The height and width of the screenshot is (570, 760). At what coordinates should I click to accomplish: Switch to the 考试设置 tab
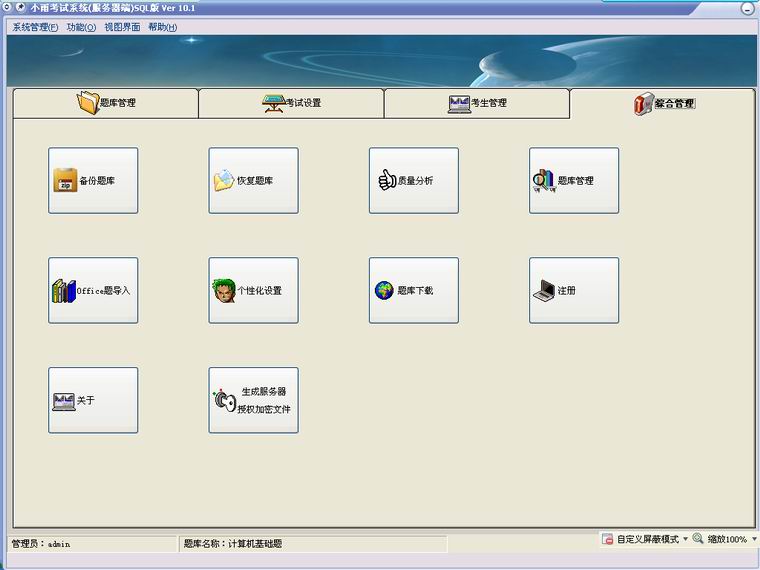click(291, 103)
